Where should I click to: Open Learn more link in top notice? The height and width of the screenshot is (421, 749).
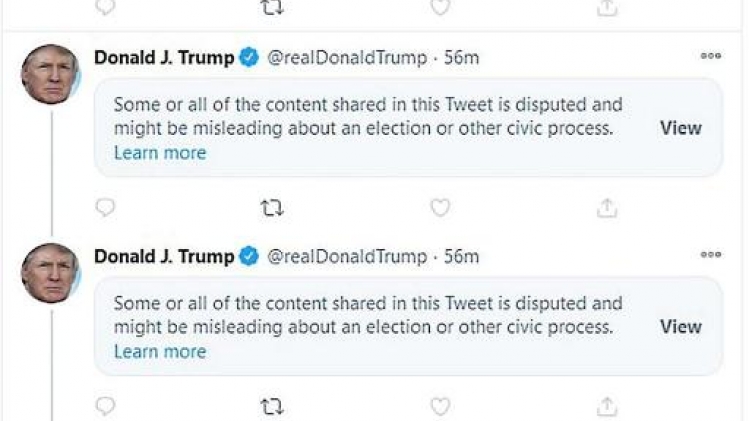pyautogui.click(x=160, y=153)
